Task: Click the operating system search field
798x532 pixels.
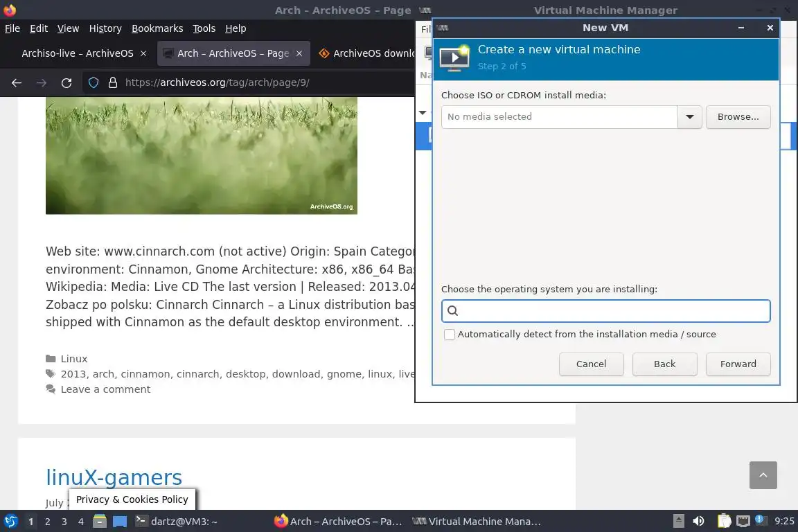Action: point(605,311)
